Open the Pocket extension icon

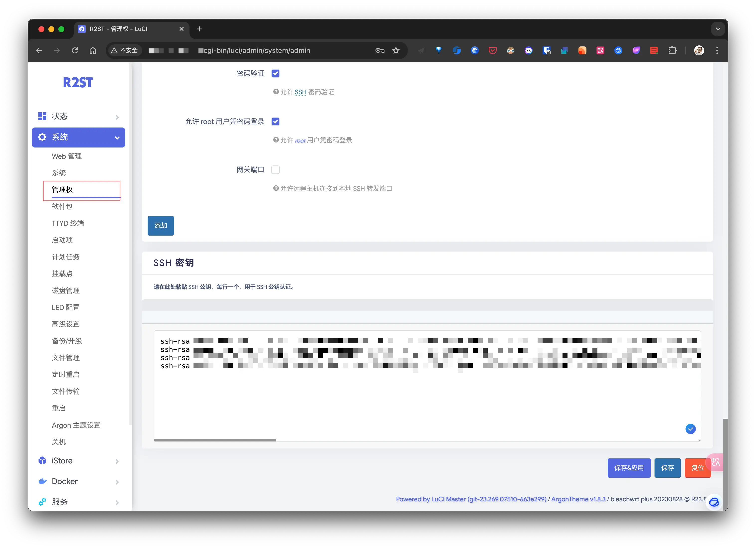coord(492,50)
